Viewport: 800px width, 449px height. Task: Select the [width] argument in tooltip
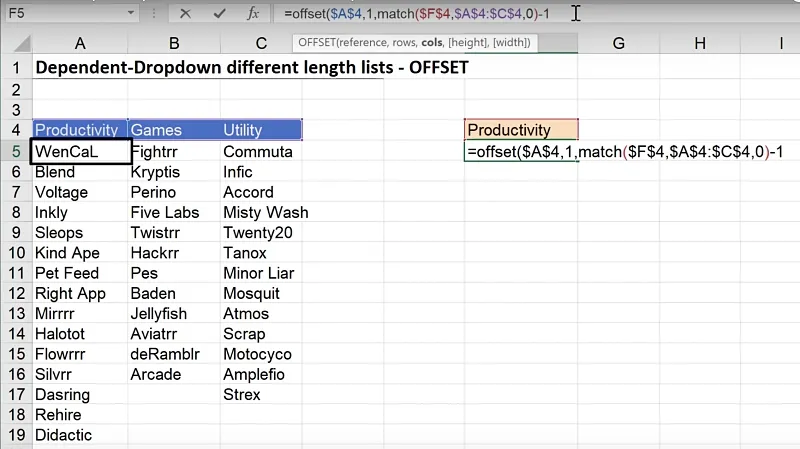(x=510, y=43)
